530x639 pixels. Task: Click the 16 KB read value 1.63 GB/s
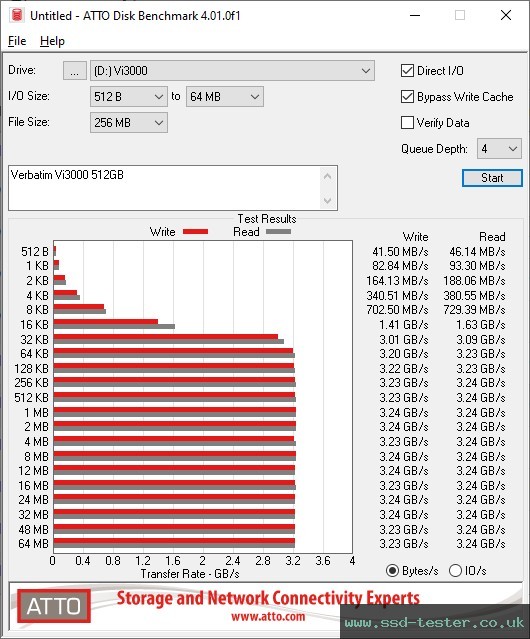tap(481, 325)
